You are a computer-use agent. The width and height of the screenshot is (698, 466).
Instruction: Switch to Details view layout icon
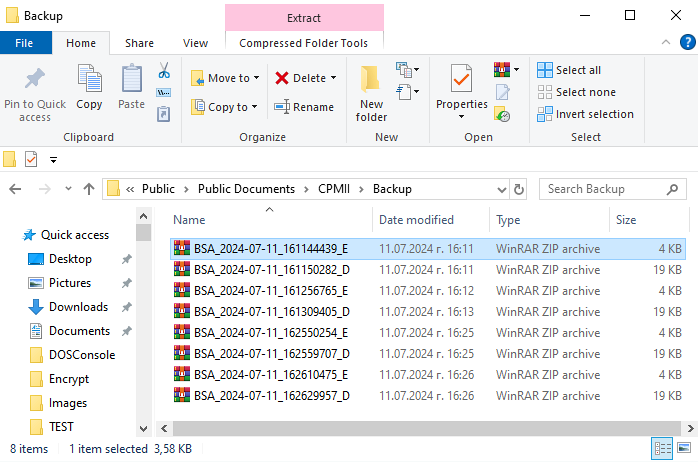(662, 448)
